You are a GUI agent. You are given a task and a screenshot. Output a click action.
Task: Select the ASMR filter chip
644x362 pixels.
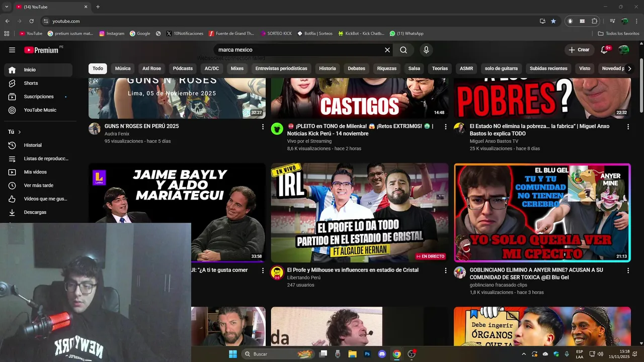pos(466,68)
